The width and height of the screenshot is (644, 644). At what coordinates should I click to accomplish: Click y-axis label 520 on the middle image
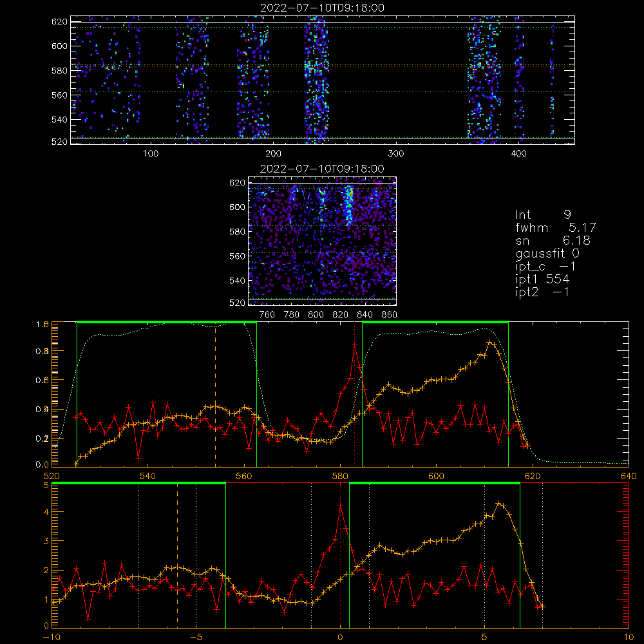pyautogui.click(x=237, y=303)
